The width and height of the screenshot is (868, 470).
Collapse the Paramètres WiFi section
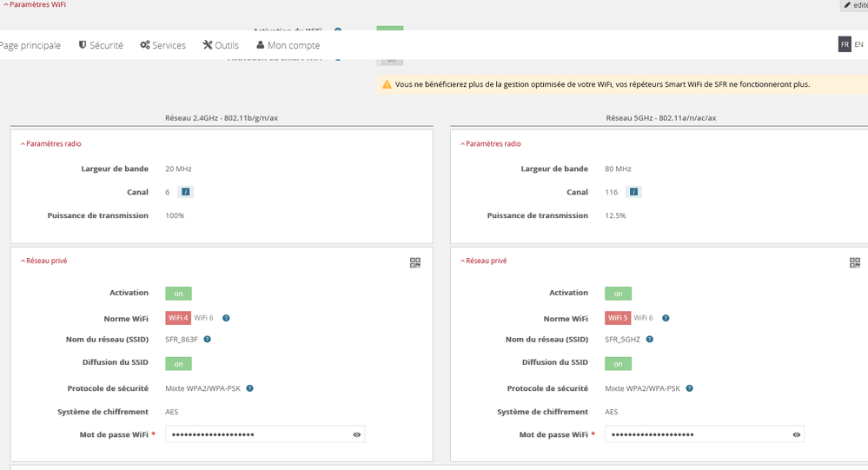click(x=35, y=5)
